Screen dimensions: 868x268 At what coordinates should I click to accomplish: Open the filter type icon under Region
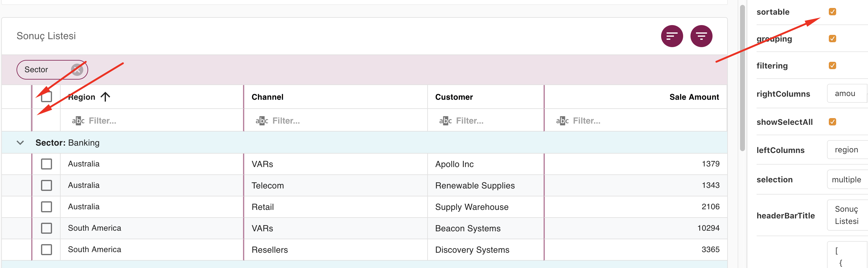click(78, 121)
